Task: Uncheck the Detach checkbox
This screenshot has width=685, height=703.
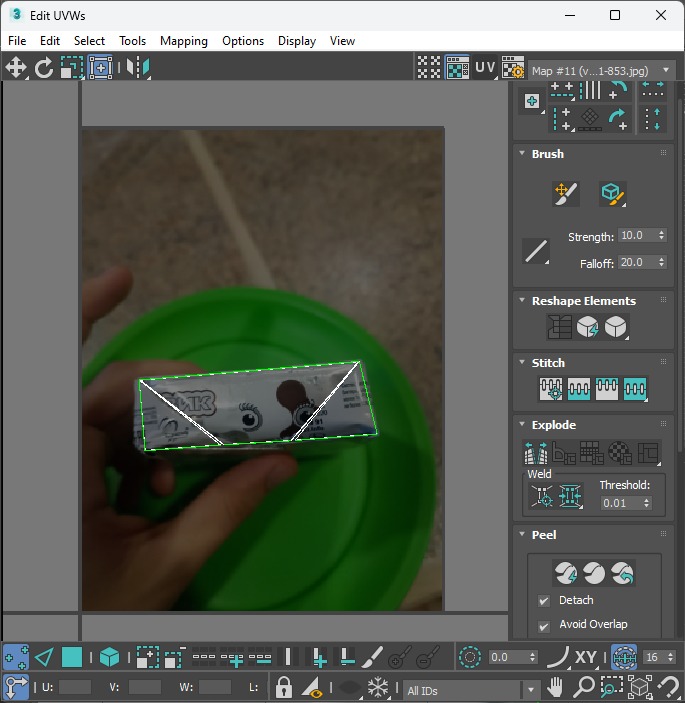Action: click(543, 601)
